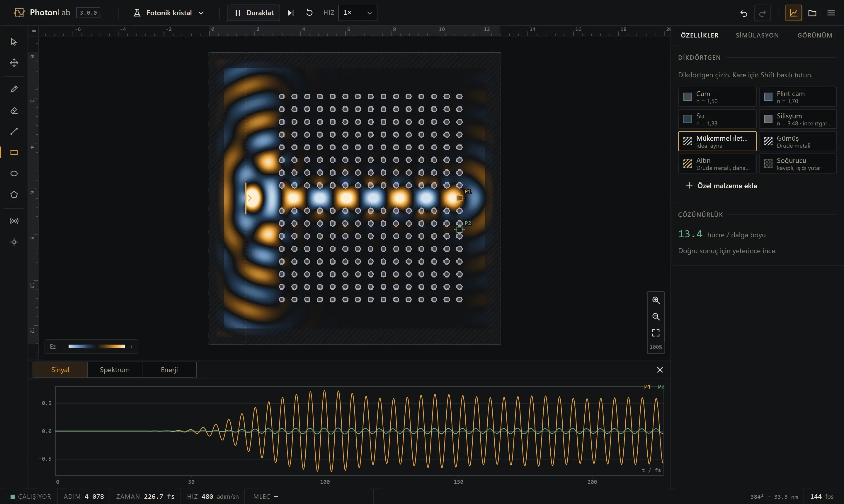
Task: Open the HIZ speed 1× dropdown
Action: (358, 13)
